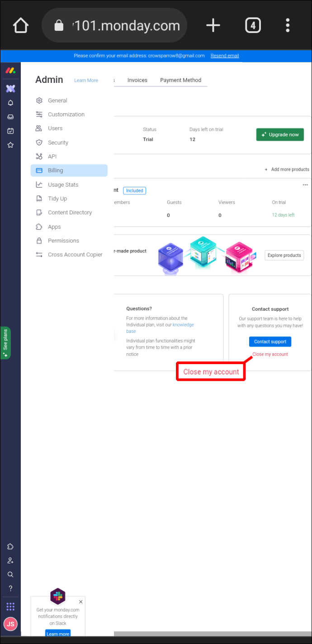The height and width of the screenshot is (644, 312).
Task: Click the See plans side tab
Action: (x=5, y=343)
